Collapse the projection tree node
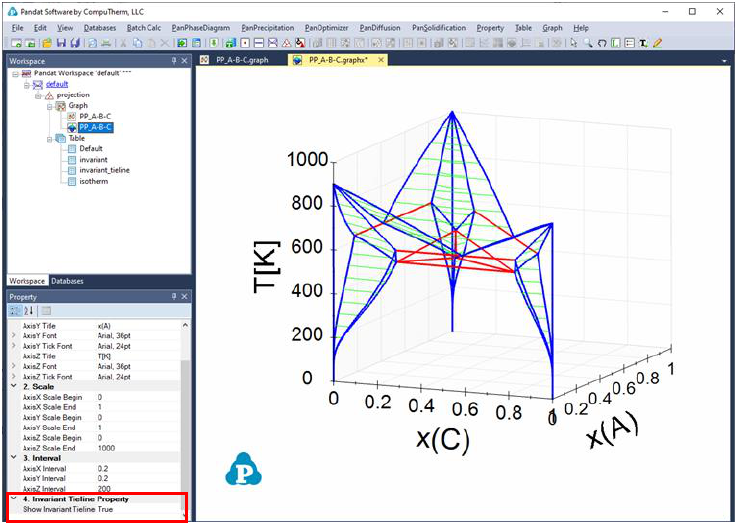The image size is (736, 523). 39,95
